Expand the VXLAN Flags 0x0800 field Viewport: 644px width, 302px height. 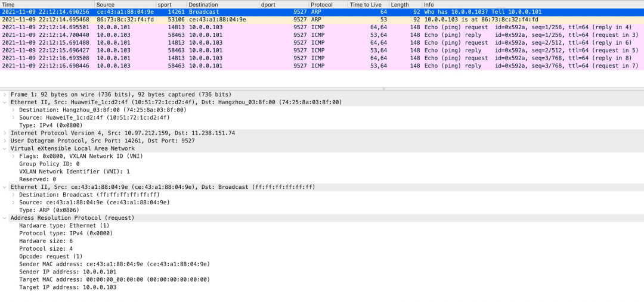[13, 156]
